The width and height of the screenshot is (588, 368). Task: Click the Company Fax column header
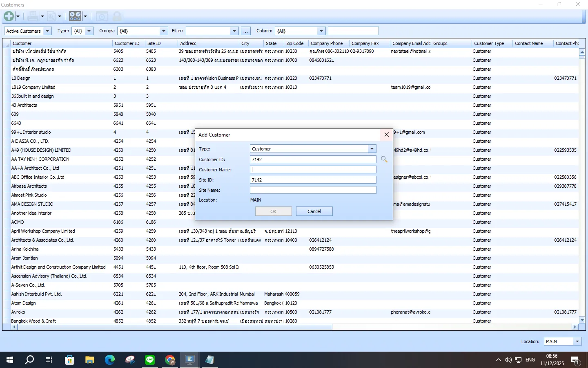(x=370, y=43)
